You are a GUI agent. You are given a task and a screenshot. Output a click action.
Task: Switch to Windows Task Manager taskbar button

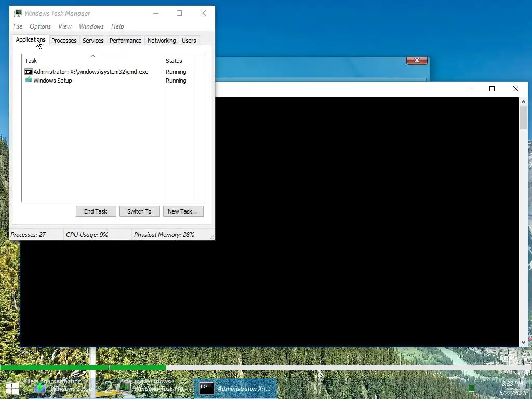[x=153, y=389]
